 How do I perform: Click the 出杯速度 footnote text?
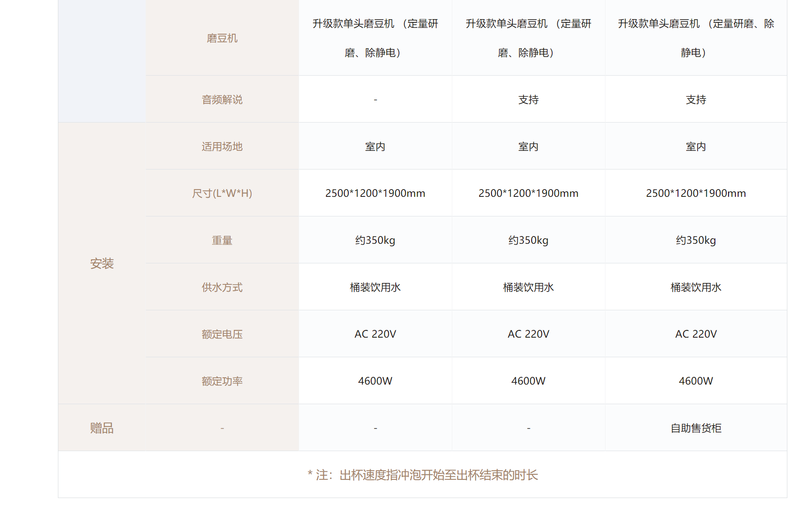(x=423, y=475)
